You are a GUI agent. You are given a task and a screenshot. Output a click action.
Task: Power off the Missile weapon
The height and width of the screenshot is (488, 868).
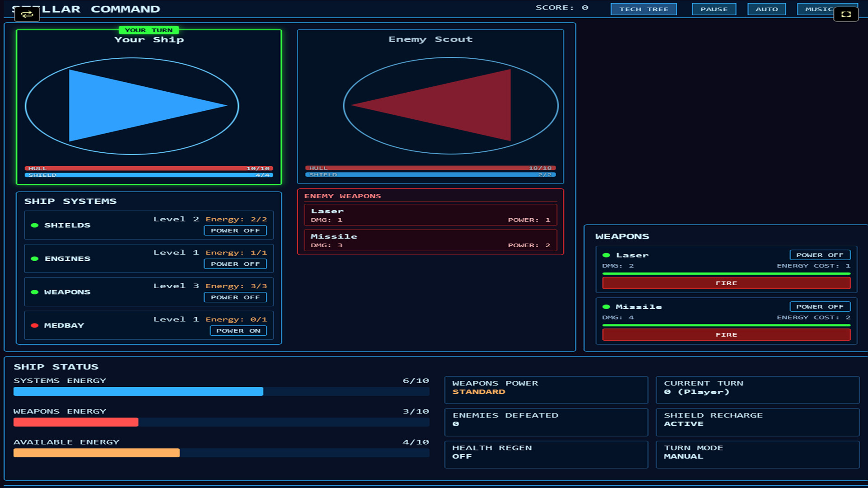point(820,306)
